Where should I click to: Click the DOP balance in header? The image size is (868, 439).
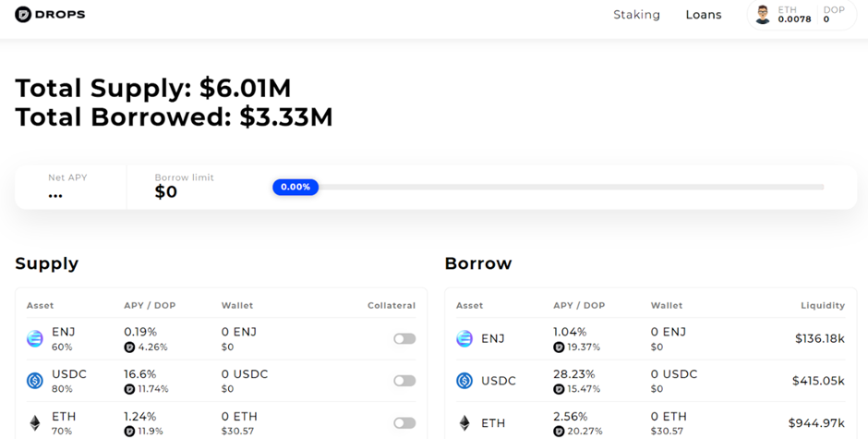tap(833, 15)
